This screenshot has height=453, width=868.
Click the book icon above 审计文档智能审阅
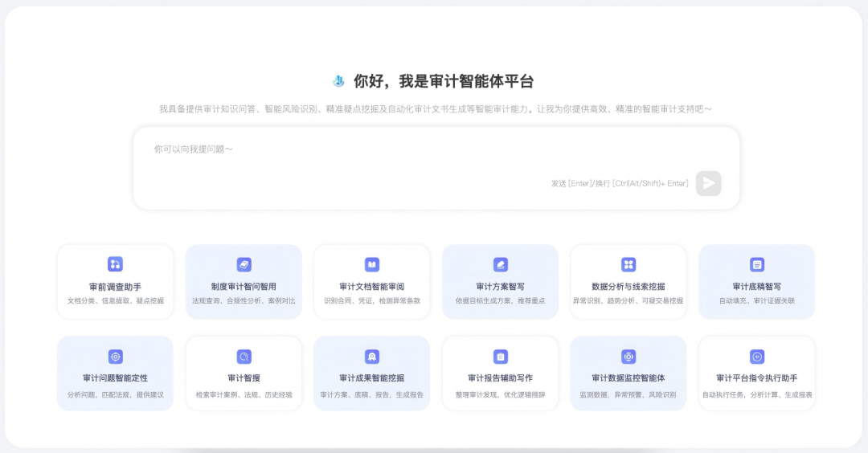click(372, 264)
